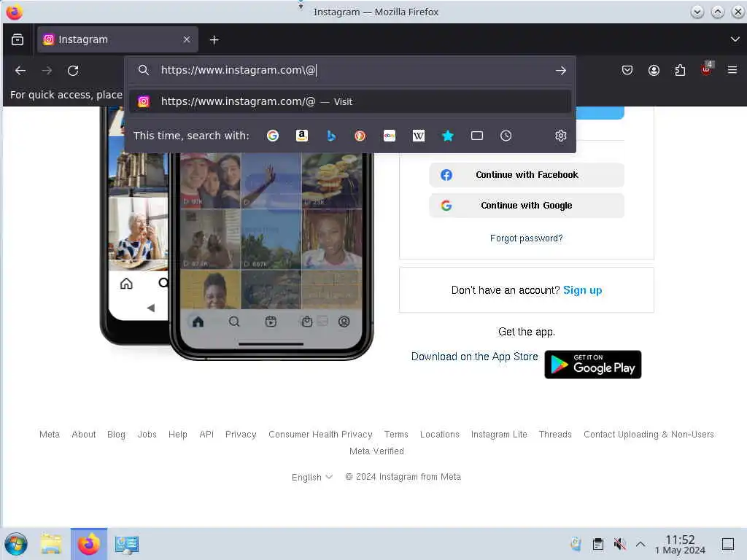Search in open Tabs icon
This screenshot has width=747, height=560.
point(477,136)
